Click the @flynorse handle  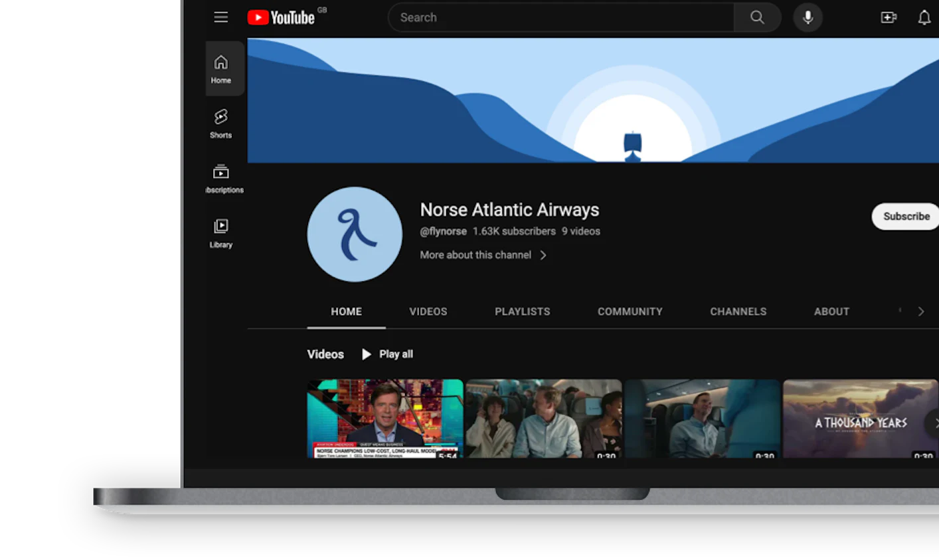point(443,232)
